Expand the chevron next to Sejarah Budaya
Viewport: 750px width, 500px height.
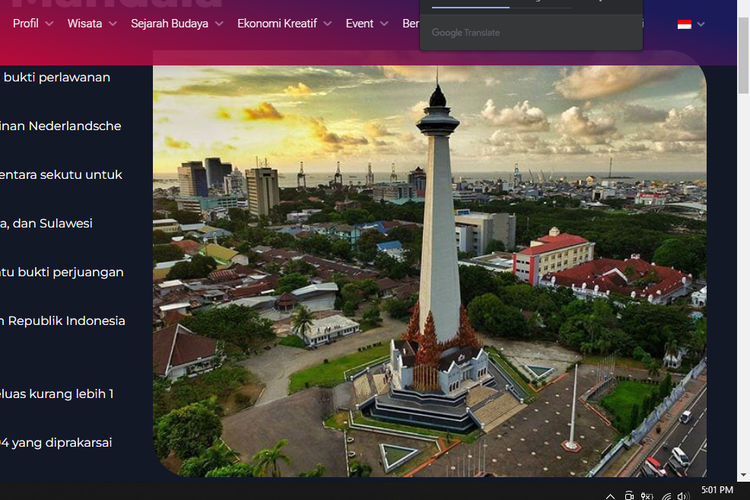pos(219,23)
